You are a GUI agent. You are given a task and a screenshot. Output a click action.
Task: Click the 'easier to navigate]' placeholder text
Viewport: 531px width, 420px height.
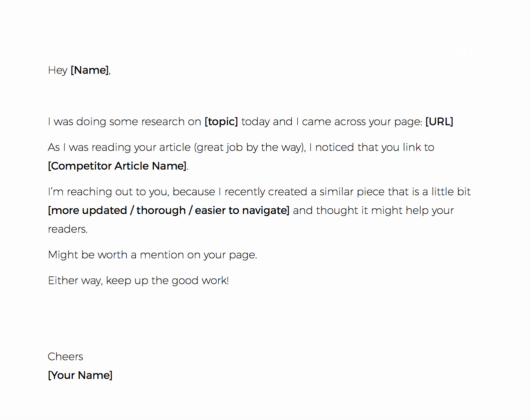click(242, 210)
